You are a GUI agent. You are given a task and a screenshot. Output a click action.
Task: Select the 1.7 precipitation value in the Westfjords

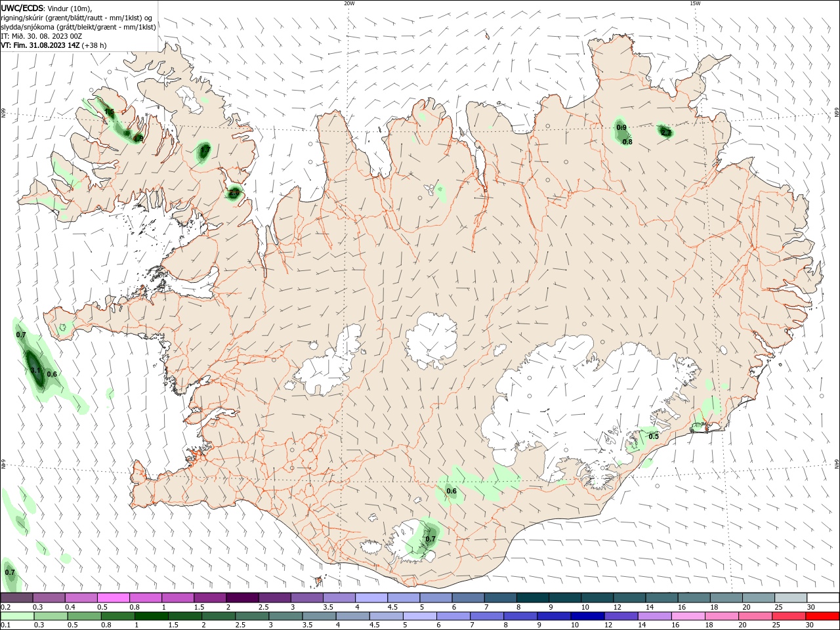[x=204, y=150]
